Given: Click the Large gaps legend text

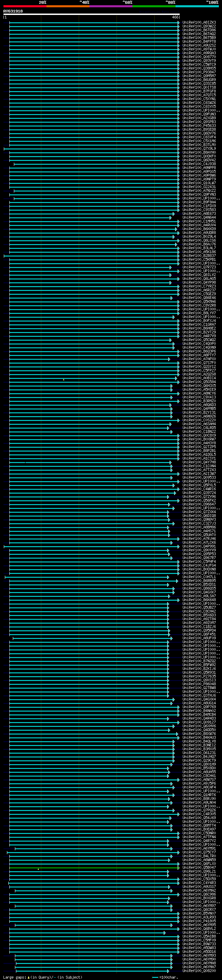Looking at the screenshot, I should [43, 977].
